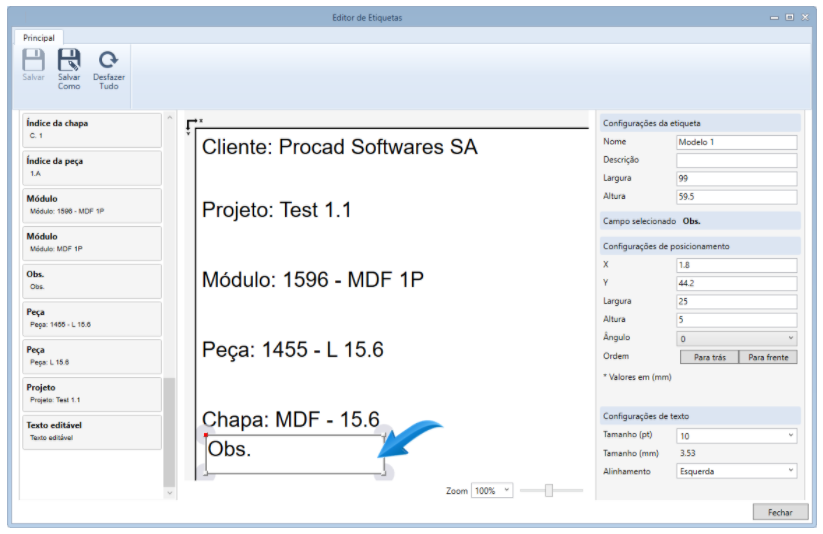Viewport: 823px width, 534px height.
Task: Click the Cliente: Procad Softwares SA text on label
Action: click(x=340, y=147)
